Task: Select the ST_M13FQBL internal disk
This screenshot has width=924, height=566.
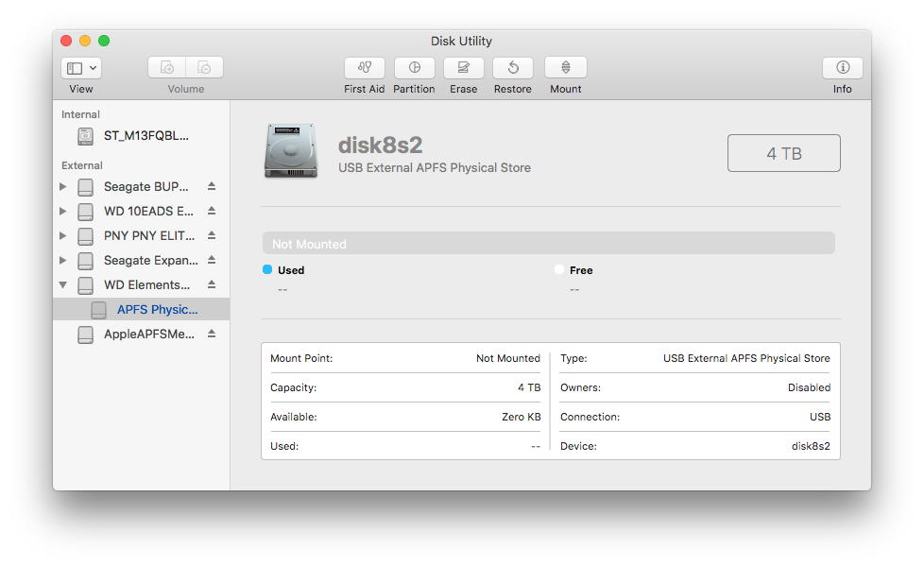Action: point(142,136)
